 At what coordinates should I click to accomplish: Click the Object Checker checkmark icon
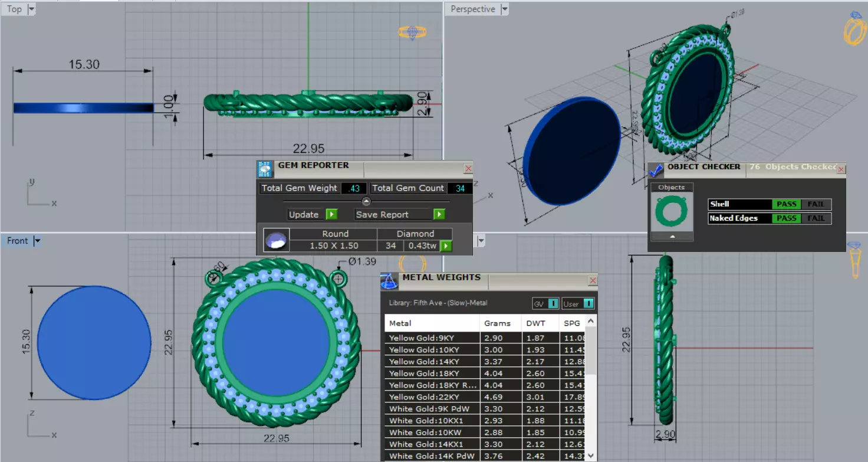click(x=656, y=171)
